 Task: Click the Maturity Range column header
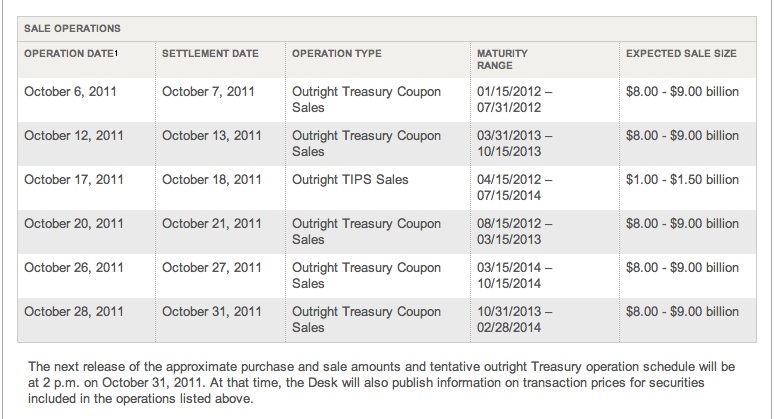pos(502,59)
